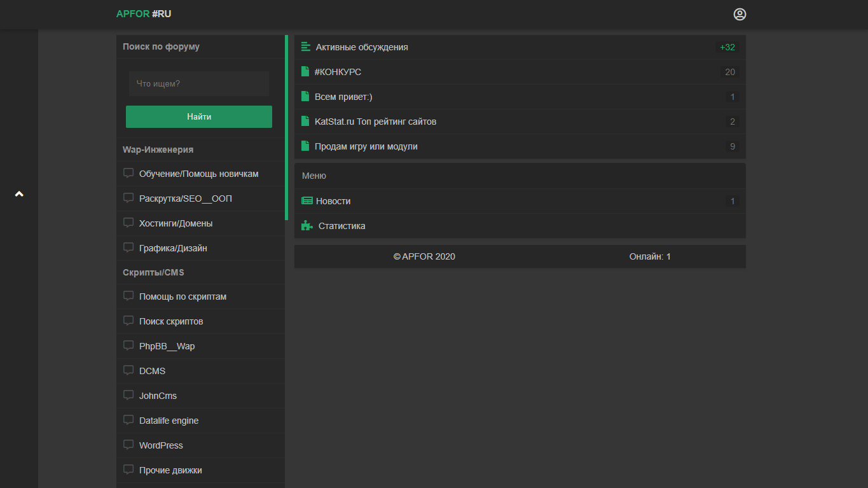Image resolution: width=868 pixels, height=488 pixels.
Task: Open Активные обсуждения section
Action: click(x=520, y=47)
